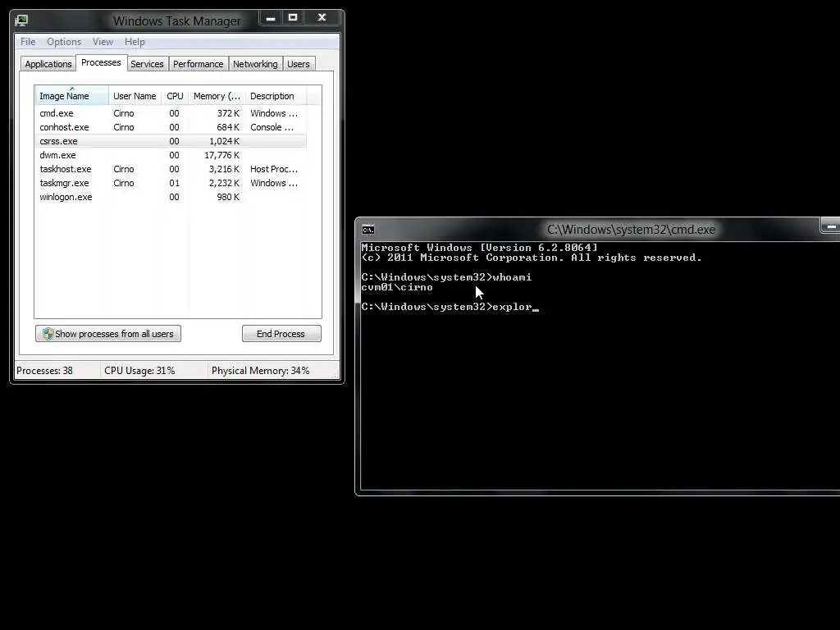The width and height of the screenshot is (840, 630).
Task: Select the dwm.exe process row
Action: (171, 155)
